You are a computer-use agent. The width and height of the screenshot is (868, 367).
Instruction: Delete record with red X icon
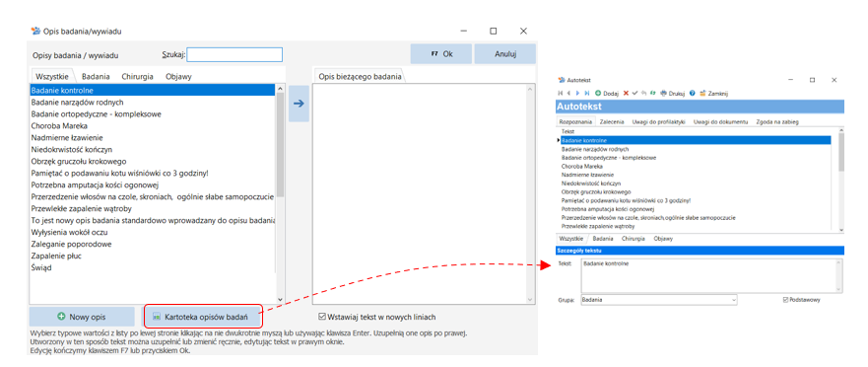click(626, 93)
